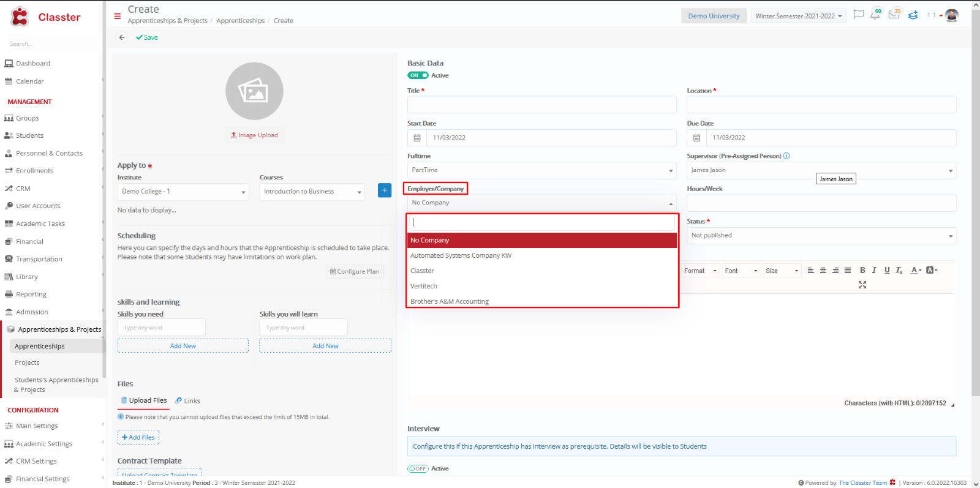Click the Demo University button
The width and height of the screenshot is (980, 488).
tap(714, 16)
